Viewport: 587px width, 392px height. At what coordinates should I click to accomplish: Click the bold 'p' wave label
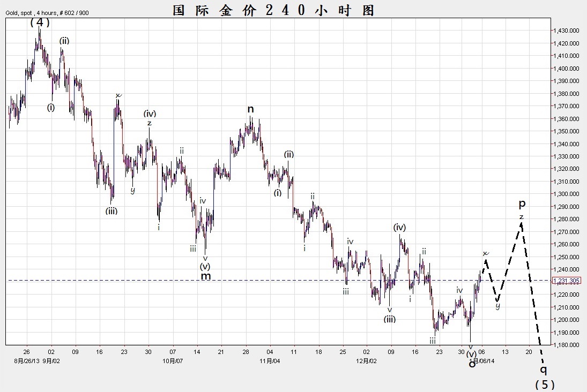[522, 204]
